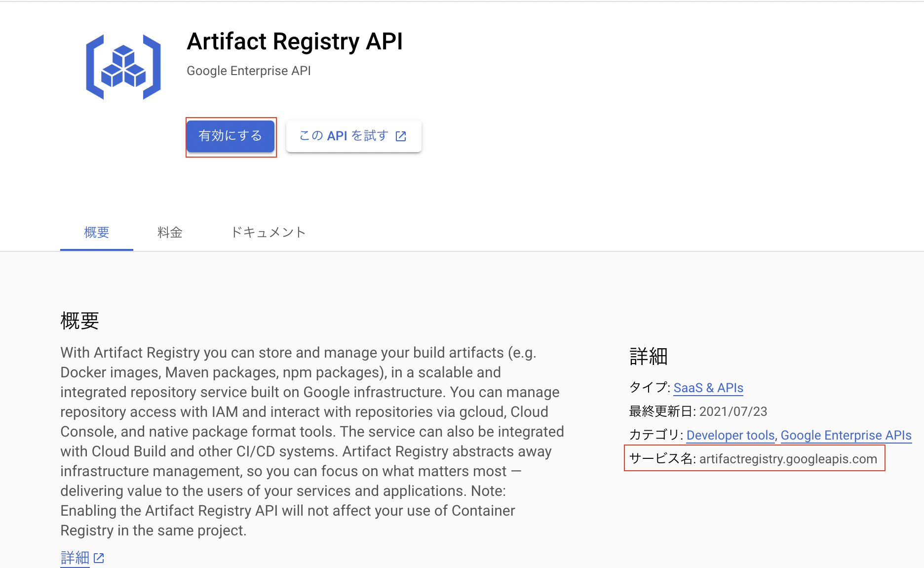The height and width of the screenshot is (568, 924).
Task: Click the launch icon inside the API test button
Action: (401, 136)
